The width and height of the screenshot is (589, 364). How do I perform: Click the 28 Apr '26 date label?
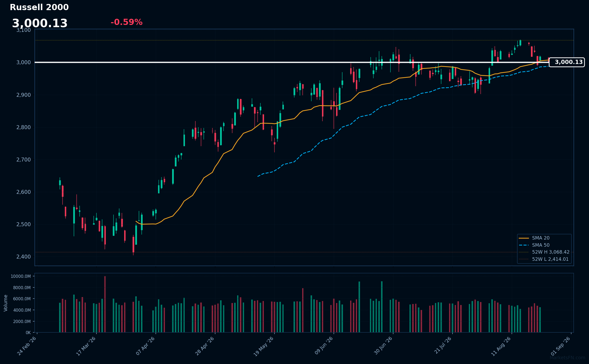[x=205, y=346]
